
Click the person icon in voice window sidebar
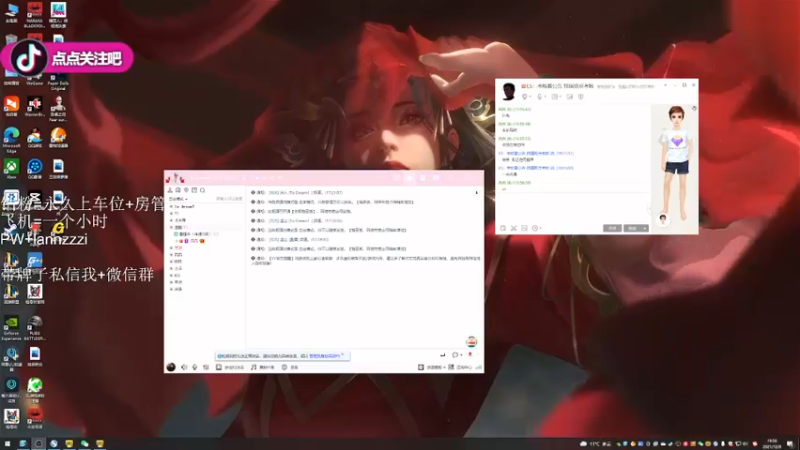(170, 190)
